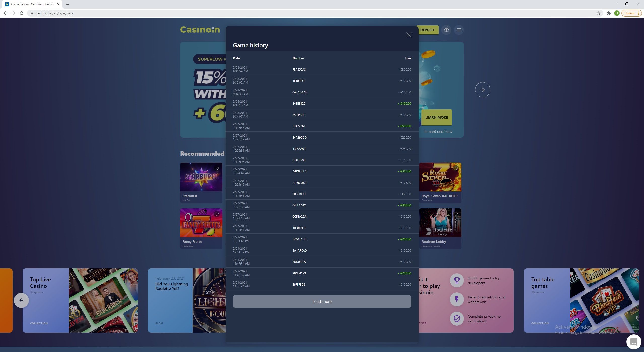Select bet number 8584404F
The height and width of the screenshot is (352, 644).
click(x=299, y=115)
